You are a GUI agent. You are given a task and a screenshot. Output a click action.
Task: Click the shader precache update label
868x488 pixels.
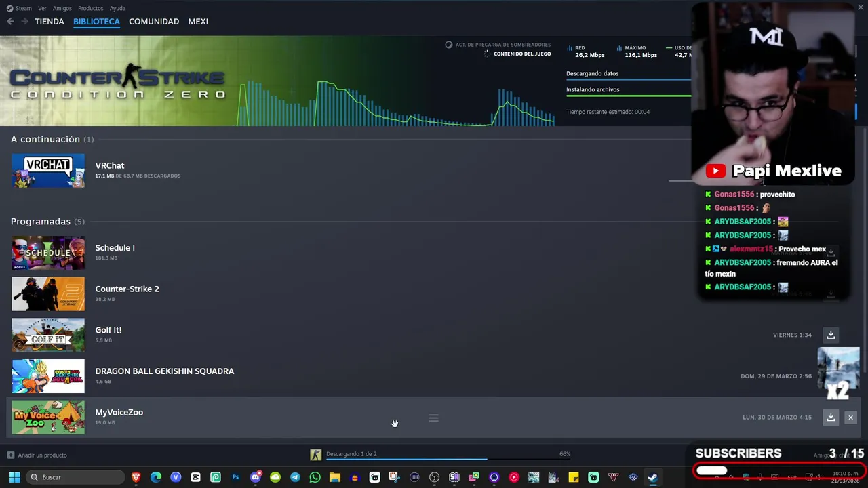tap(503, 45)
